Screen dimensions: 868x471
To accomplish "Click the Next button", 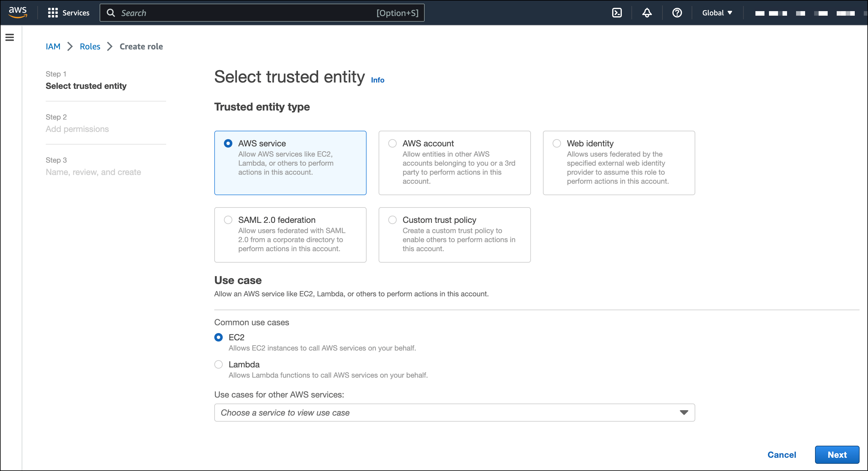I will [x=837, y=454].
